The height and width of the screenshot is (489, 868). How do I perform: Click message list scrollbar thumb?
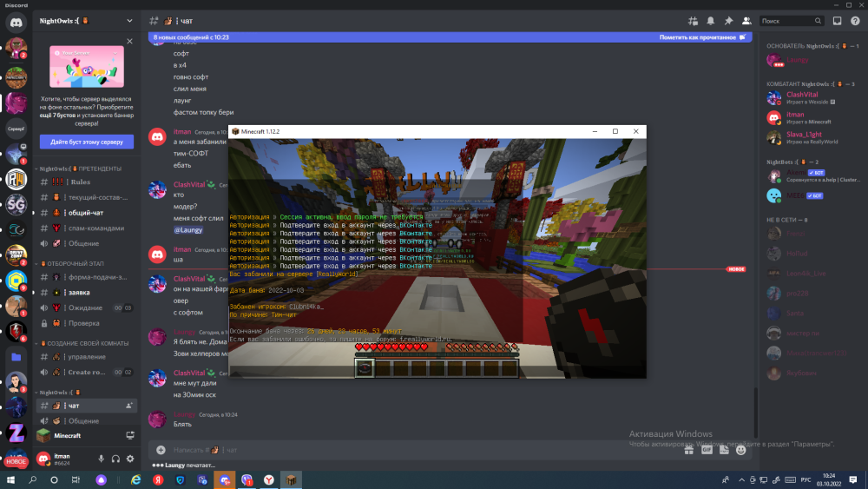pyautogui.click(x=754, y=413)
